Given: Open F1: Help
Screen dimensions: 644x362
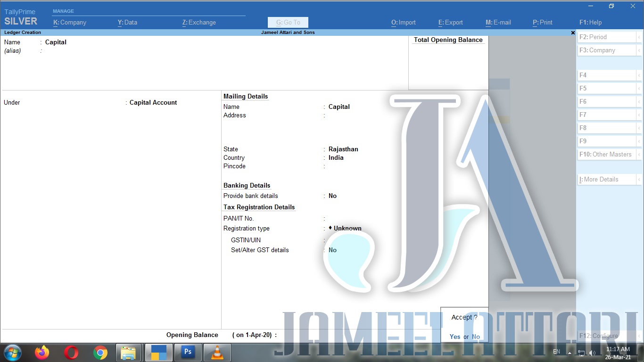Looking at the screenshot, I should click(x=591, y=22).
